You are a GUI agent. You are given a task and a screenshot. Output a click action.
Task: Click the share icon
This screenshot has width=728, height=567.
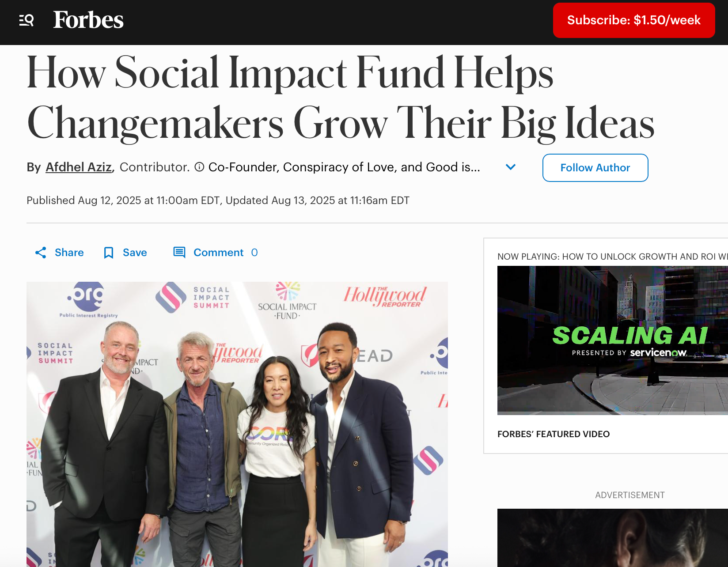41,253
